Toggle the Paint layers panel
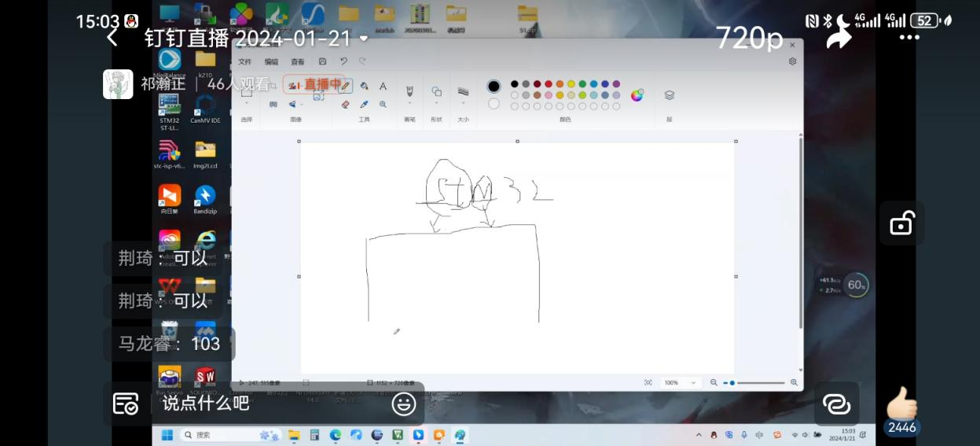Screen dimensions: 980x446 point(670,95)
